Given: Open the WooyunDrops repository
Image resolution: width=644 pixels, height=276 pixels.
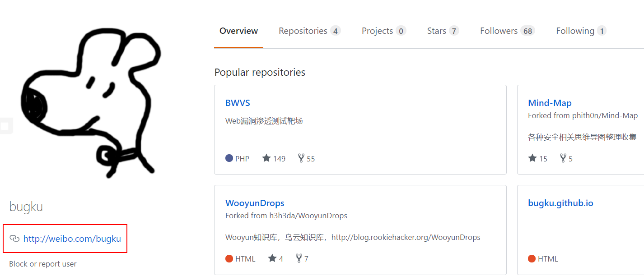Looking at the screenshot, I should (x=255, y=203).
